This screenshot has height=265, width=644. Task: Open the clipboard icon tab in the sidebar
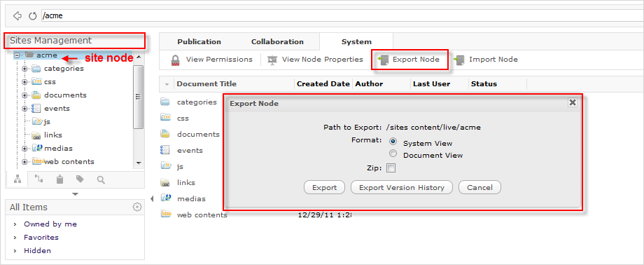59,179
